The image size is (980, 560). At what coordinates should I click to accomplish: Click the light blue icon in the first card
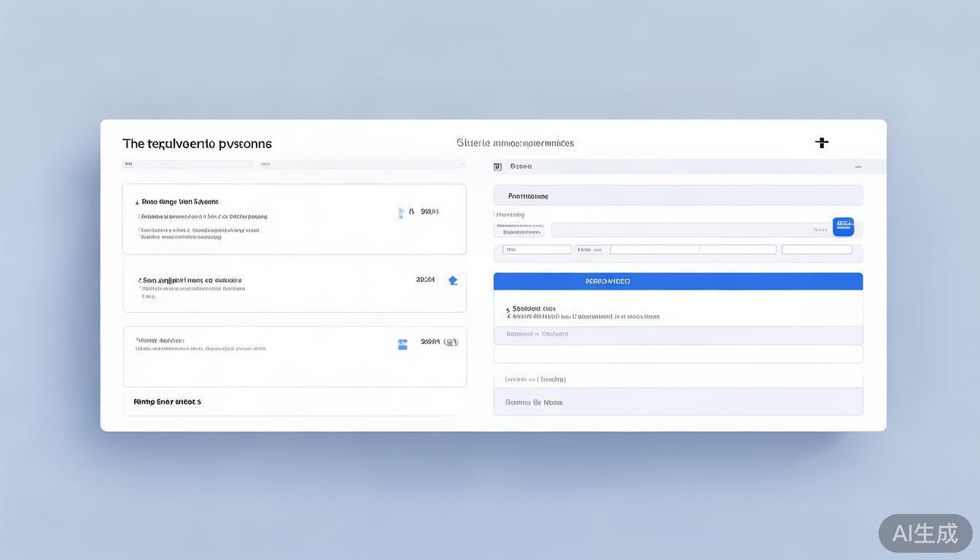(401, 213)
